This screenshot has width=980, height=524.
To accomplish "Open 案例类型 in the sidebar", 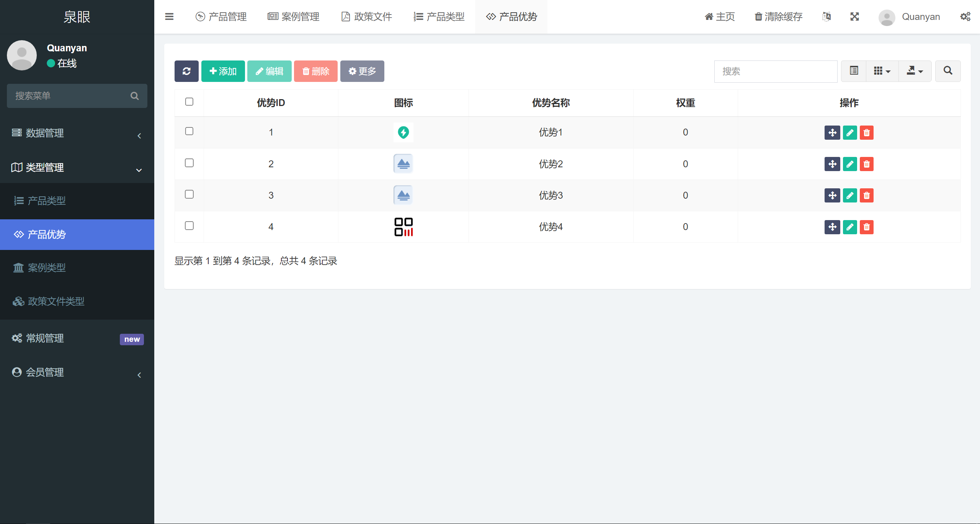I will [77, 268].
